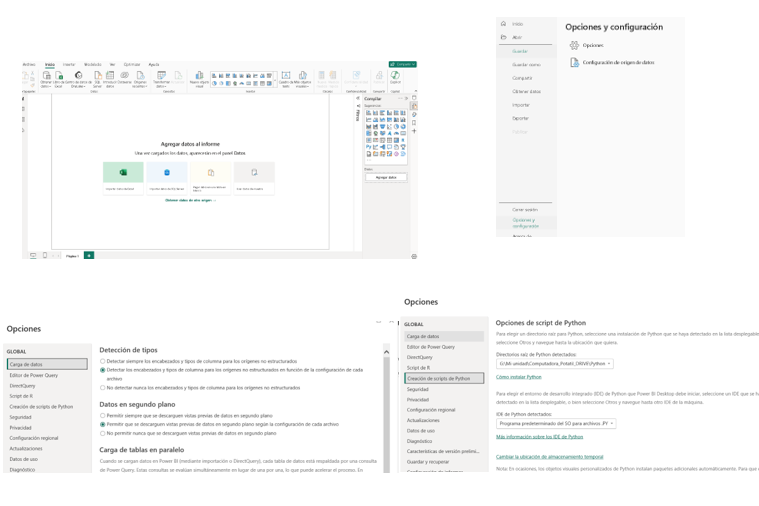Screen dimensions: 759x506
Task: Open the Archivo ribbon tab
Action: click(x=29, y=64)
